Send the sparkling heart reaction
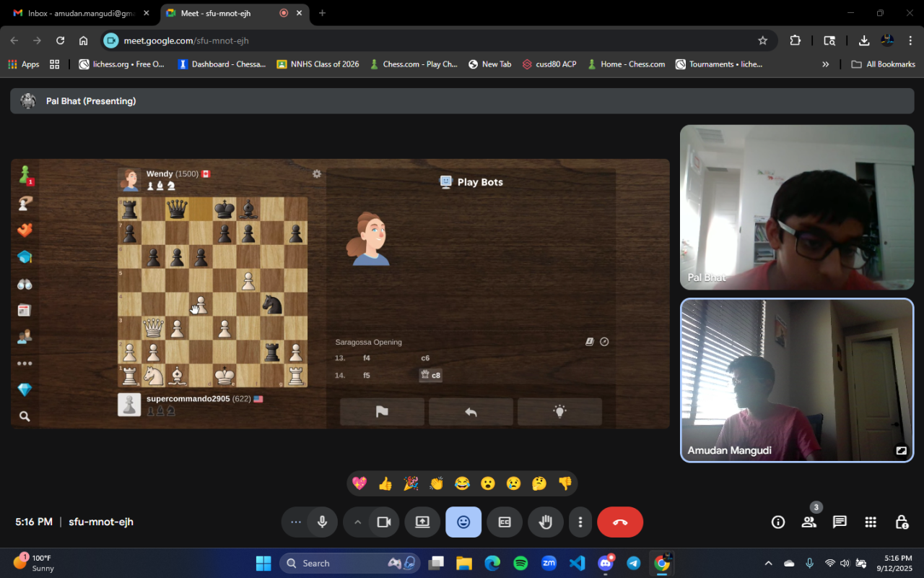The height and width of the screenshot is (578, 924). point(359,483)
